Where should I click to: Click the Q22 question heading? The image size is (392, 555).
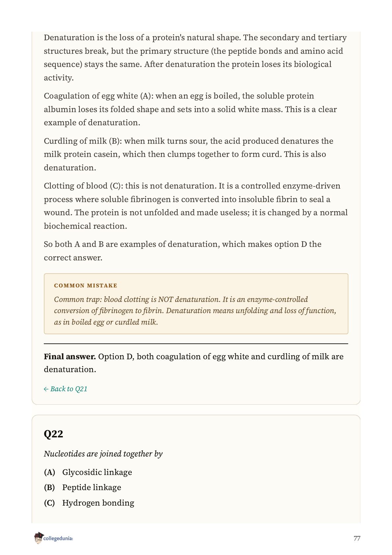pos(53,434)
